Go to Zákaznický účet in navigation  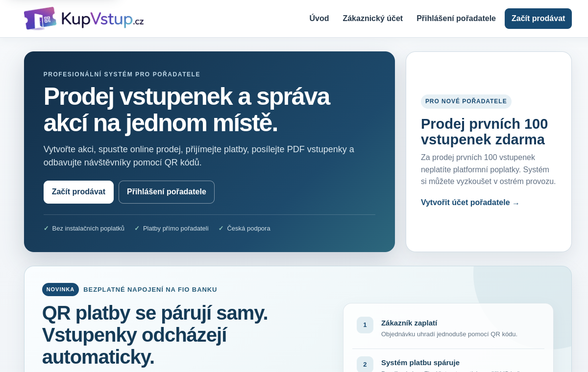[x=373, y=19]
